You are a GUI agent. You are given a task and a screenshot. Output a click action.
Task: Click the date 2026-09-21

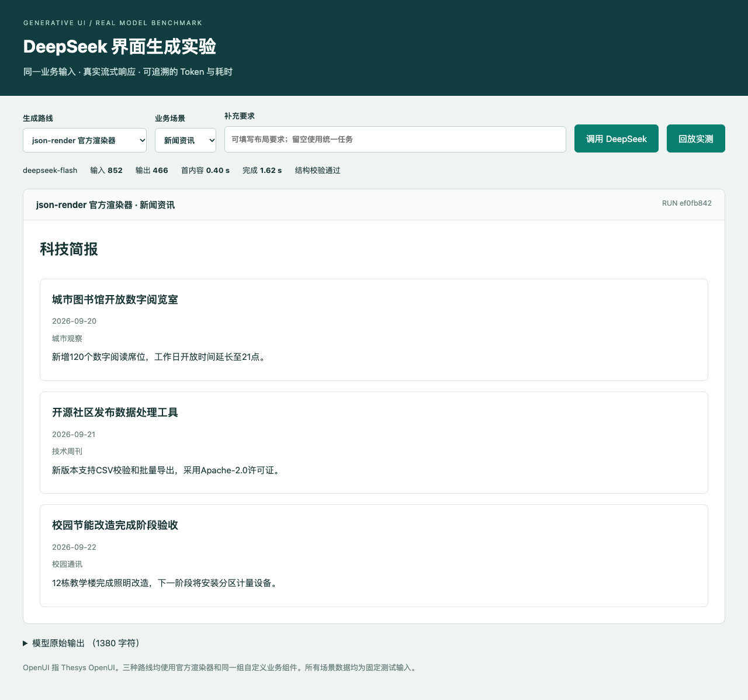(x=74, y=435)
